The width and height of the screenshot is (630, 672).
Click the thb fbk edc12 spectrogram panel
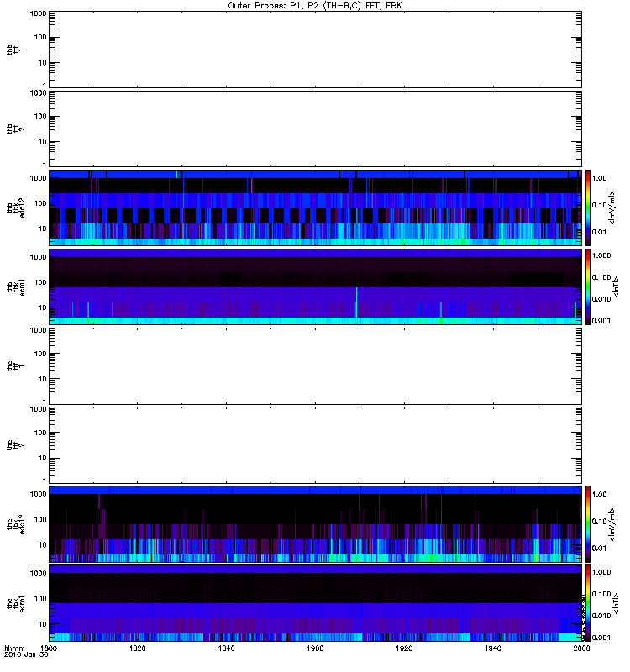click(x=315, y=207)
